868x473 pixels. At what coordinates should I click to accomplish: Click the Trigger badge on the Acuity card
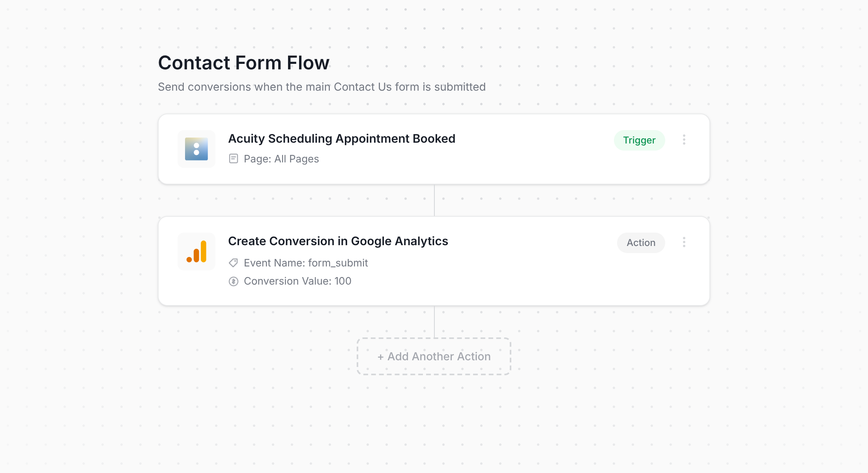click(639, 140)
